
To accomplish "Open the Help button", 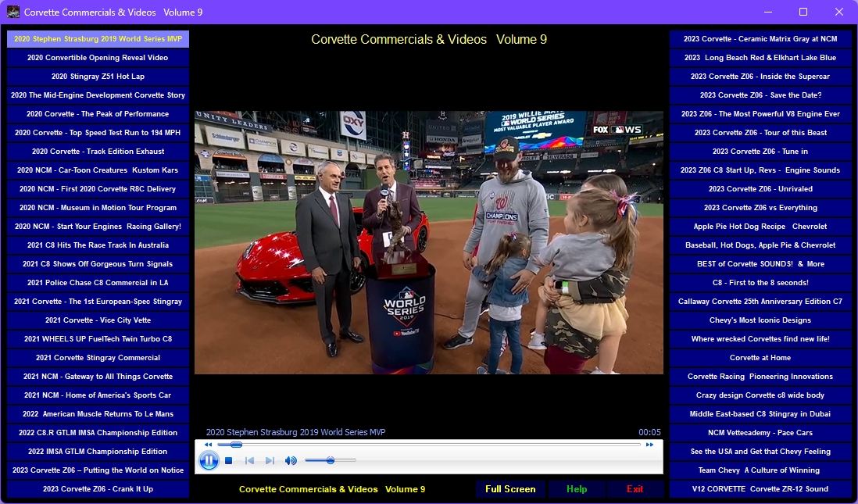I will [x=577, y=489].
